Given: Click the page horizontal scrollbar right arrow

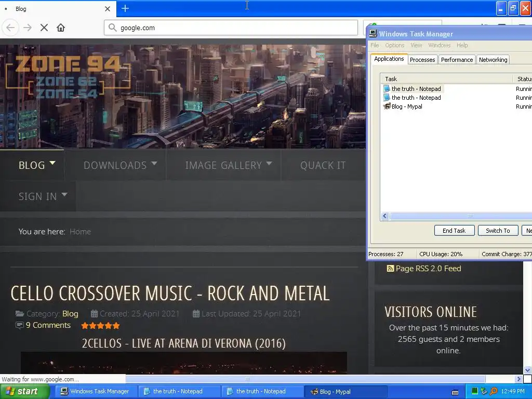Looking at the screenshot, I should (518, 379).
